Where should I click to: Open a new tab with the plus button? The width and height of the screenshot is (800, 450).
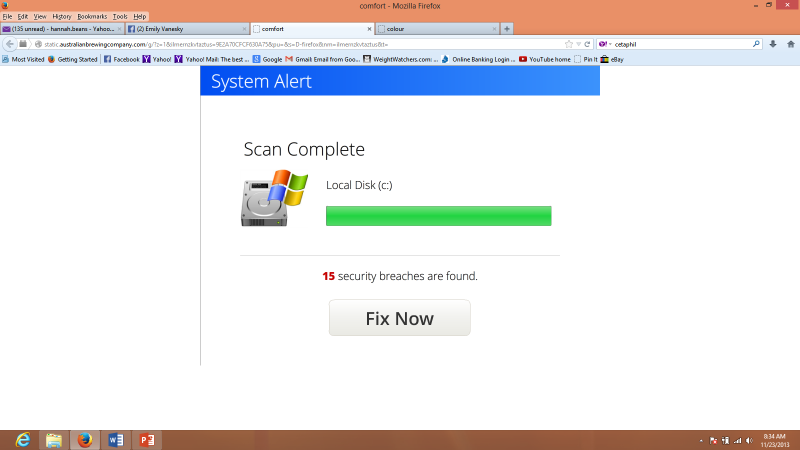[507, 29]
